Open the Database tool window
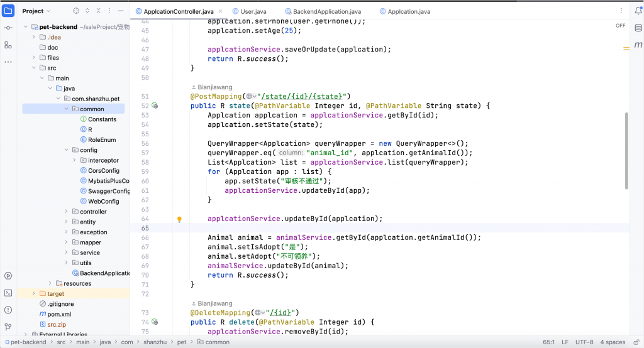The image size is (644, 348). [x=638, y=28]
